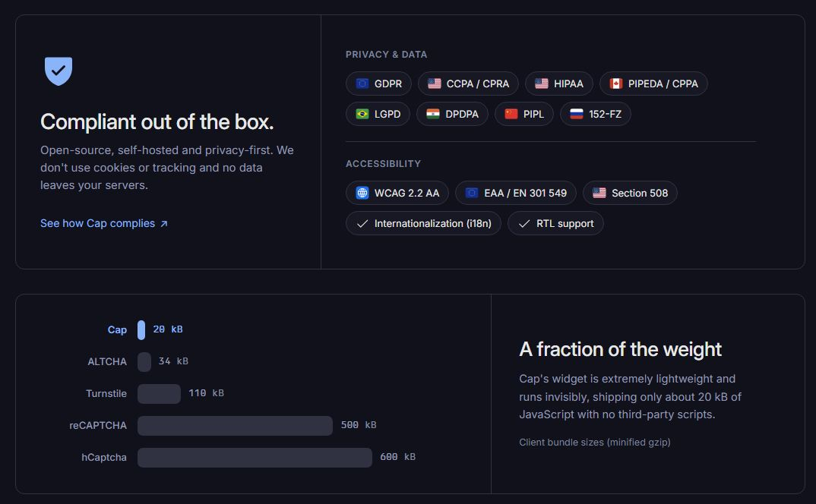Viewport: 816px width, 504px height.
Task: Click the Internationalization (i18n) checkmark
Action: [x=362, y=224]
